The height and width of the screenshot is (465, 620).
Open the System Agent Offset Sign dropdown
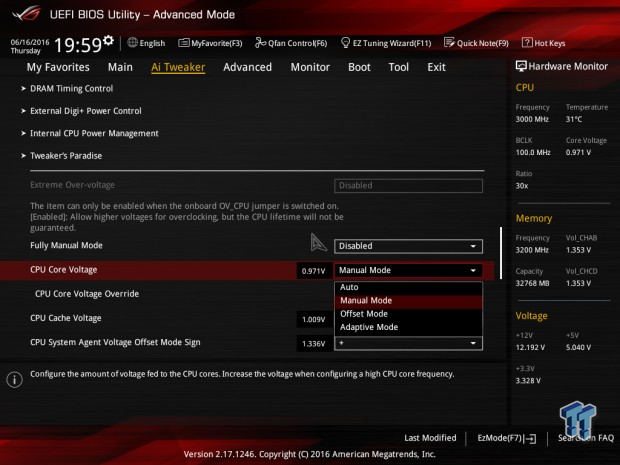pos(408,343)
